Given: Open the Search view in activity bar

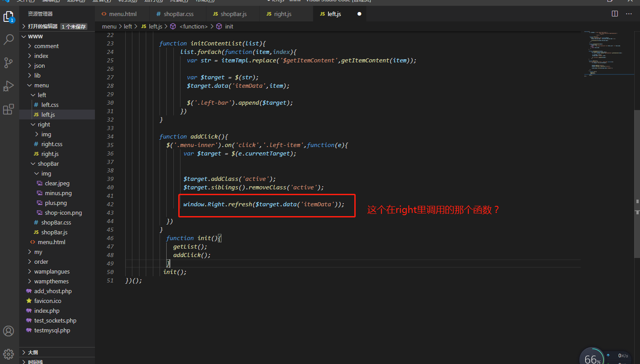Looking at the screenshot, I should 8,40.
